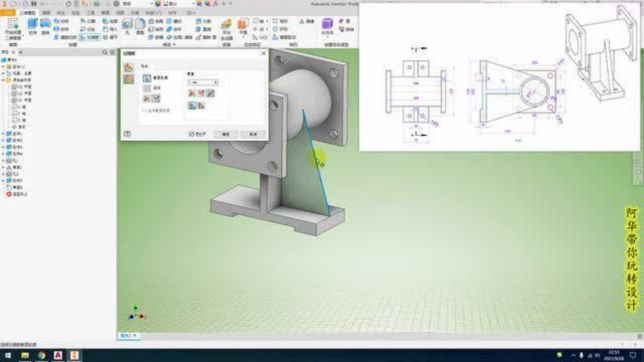The height and width of the screenshot is (362, 644).
Task: Collapse the Origin folder in browser tree
Action: click(4, 80)
